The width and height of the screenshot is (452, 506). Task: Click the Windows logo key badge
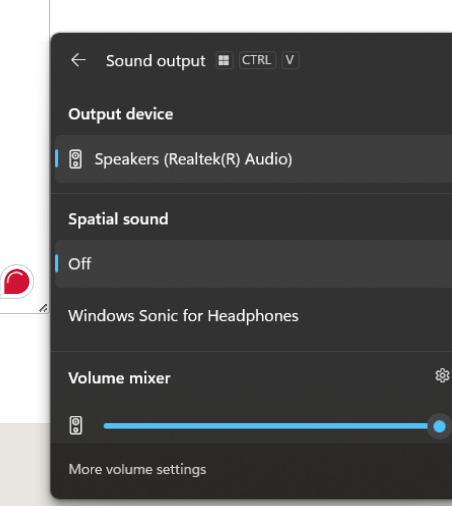tap(224, 60)
